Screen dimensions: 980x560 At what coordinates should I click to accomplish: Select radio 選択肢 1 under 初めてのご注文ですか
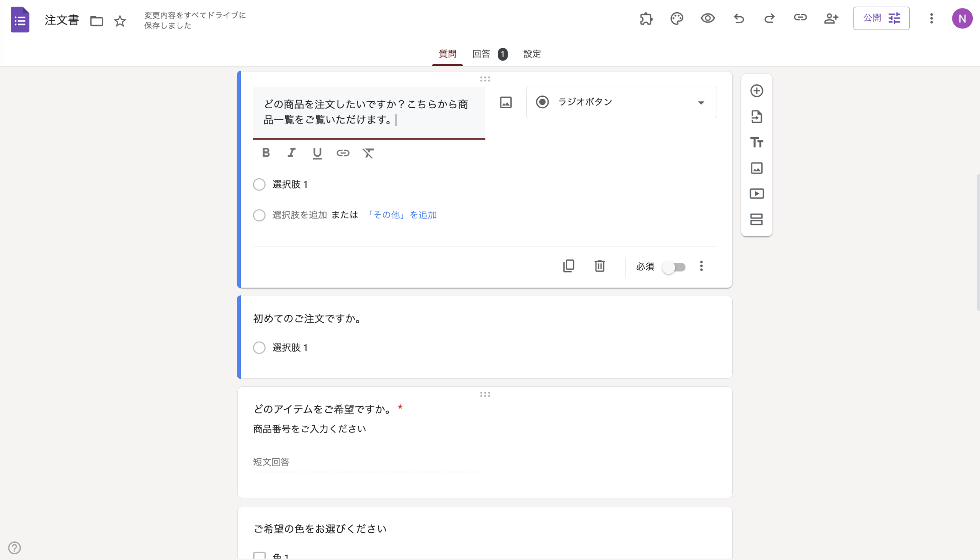[259, 348]
